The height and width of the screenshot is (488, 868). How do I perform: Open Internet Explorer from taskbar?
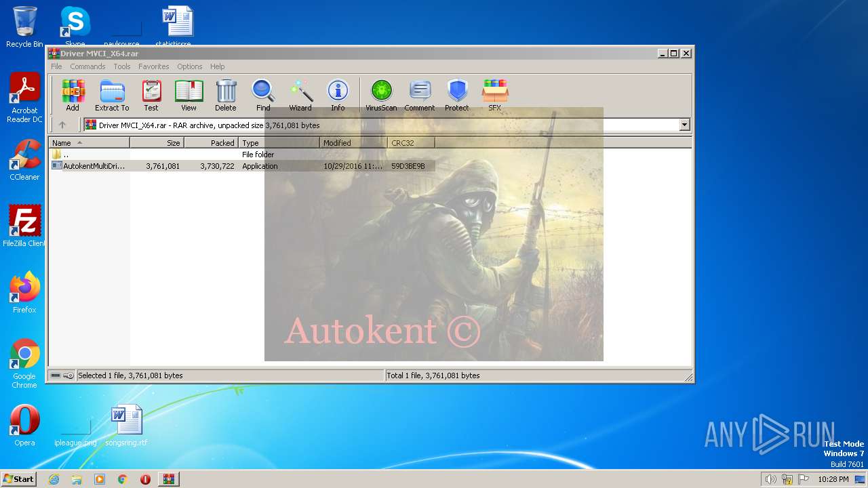[x=54, y=479]
